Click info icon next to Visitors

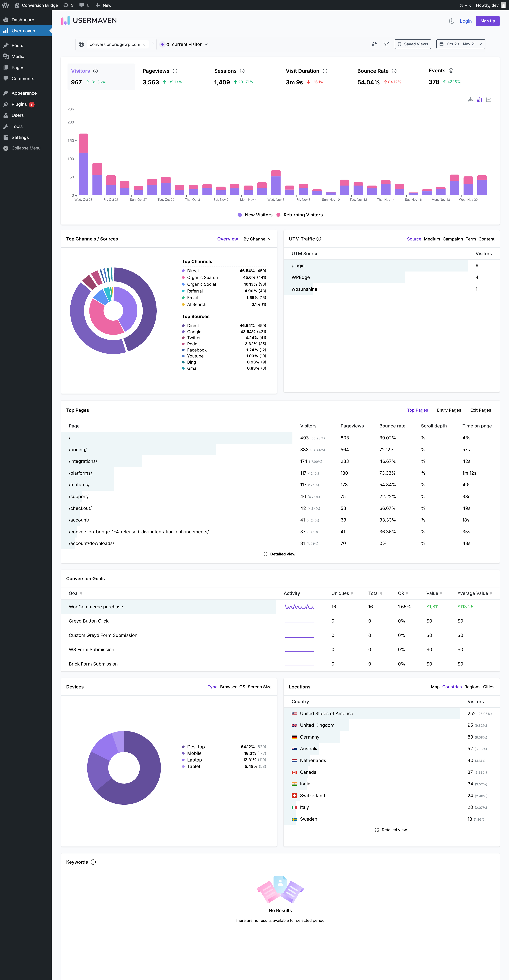96,71
